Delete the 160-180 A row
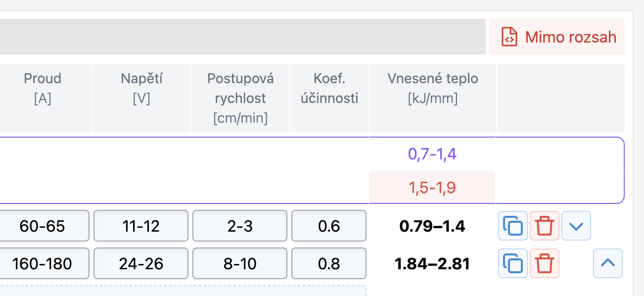The image size is (644, 296). 545,263
